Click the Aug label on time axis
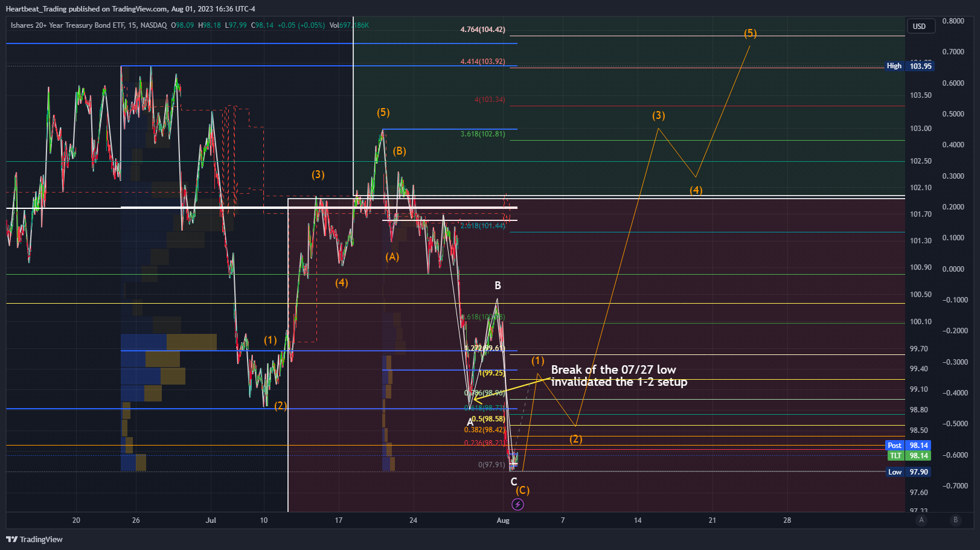Image resolution: width=980 pixels, height=550 pixels. tap(503, 520)
